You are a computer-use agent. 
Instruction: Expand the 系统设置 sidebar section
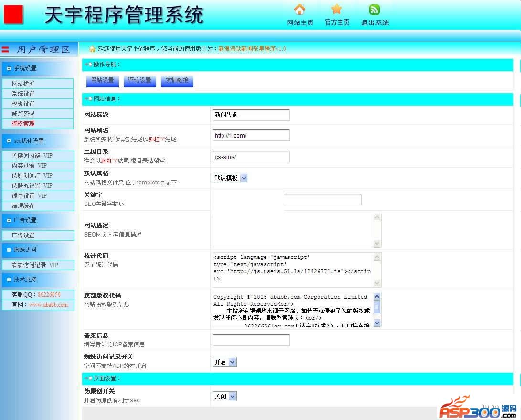click(x=38, y=68)
